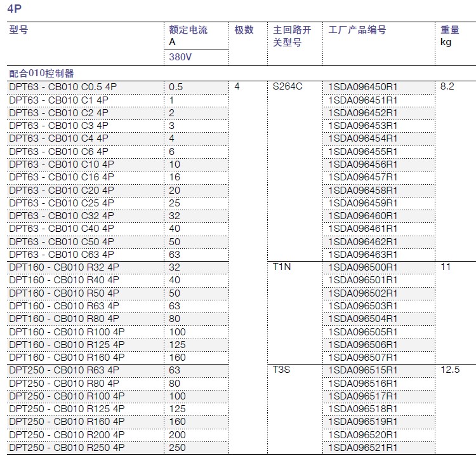Click the T3S switch type cell
The image size is (476, 456).
click(281, 370)
